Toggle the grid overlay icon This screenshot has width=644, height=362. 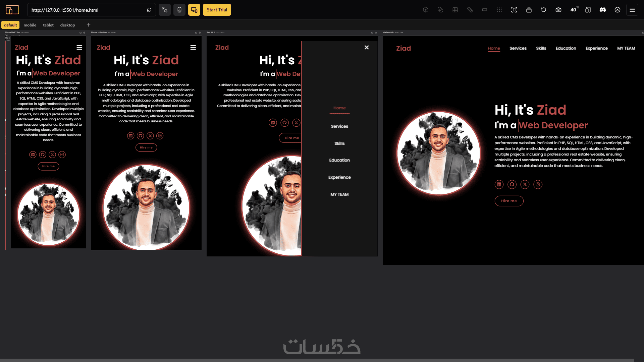click(455, 10)
